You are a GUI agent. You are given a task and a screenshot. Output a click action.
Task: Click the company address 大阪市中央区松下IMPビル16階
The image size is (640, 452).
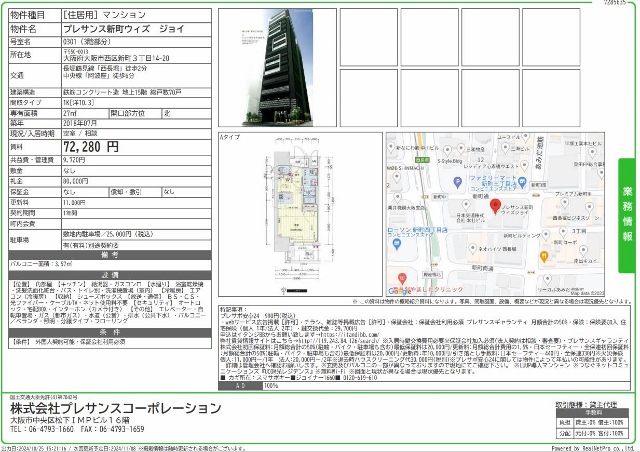[x=70, y=420]
